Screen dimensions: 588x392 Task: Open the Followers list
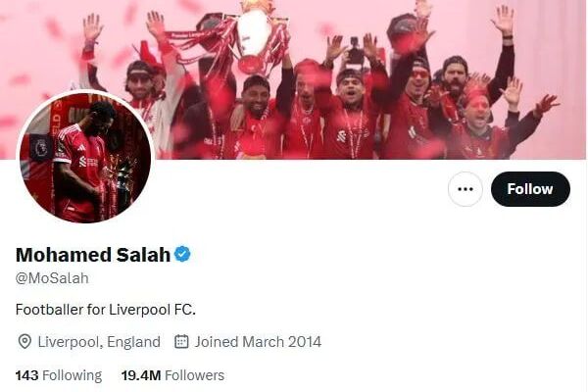click(172, 375)
